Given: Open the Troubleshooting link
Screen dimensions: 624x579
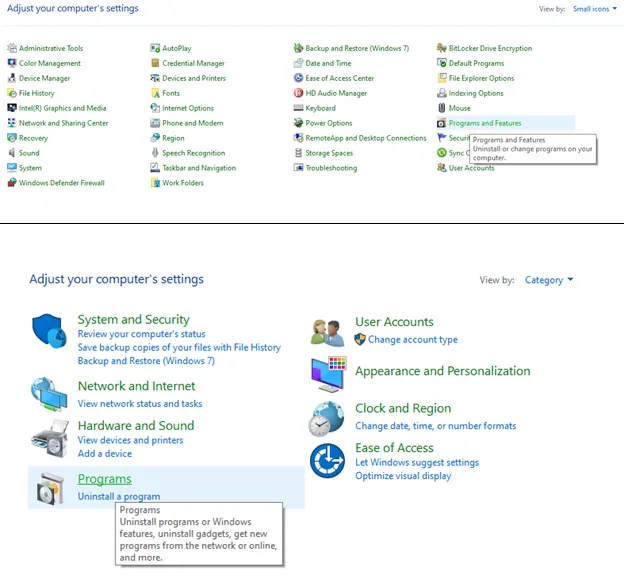Looking at the screenshot, I should [x=331, y=168].
